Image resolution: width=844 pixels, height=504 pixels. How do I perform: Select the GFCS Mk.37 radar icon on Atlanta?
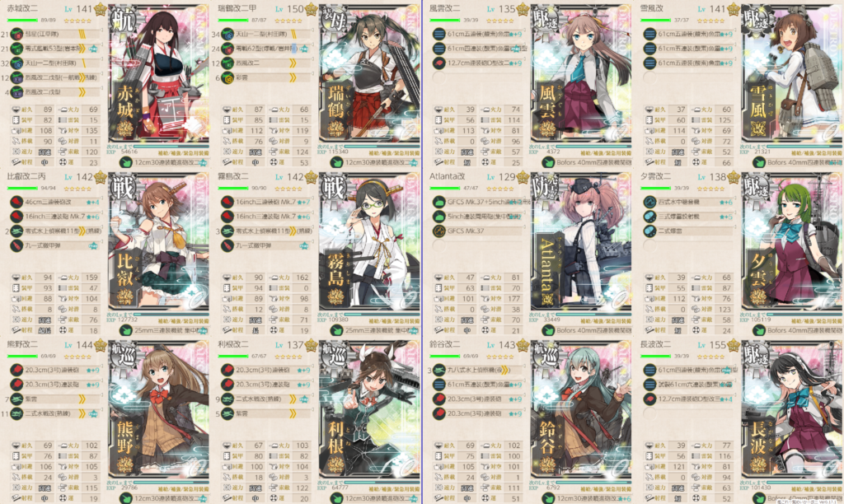(x=439, y=231)
